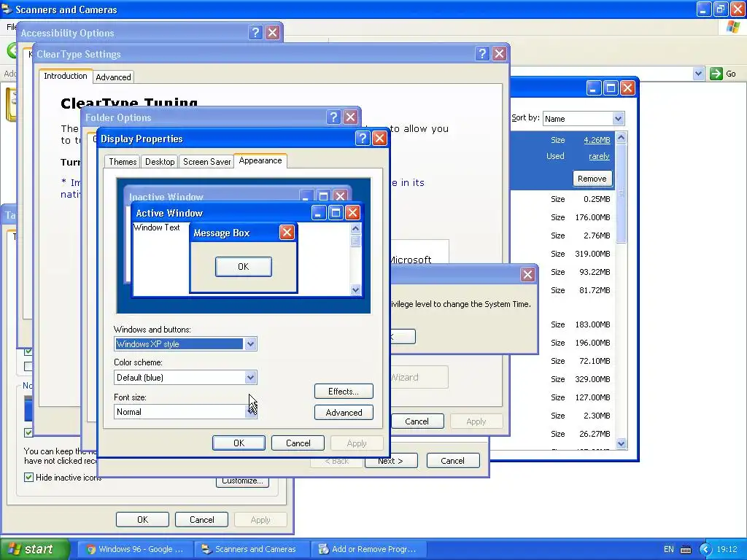Screen dimensions: 747x560
Task: Cancel the Display Properties dialog
Action: tap(298, 443)
